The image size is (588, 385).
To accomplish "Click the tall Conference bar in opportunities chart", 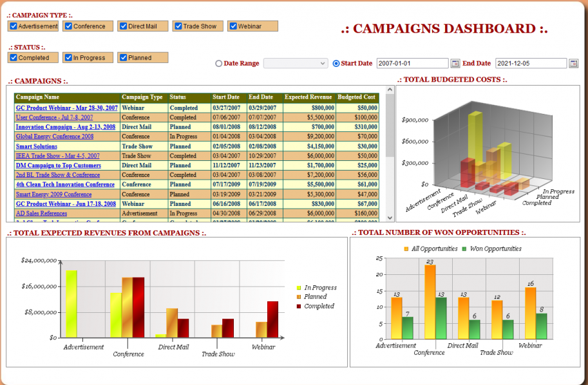I will 430,302.
